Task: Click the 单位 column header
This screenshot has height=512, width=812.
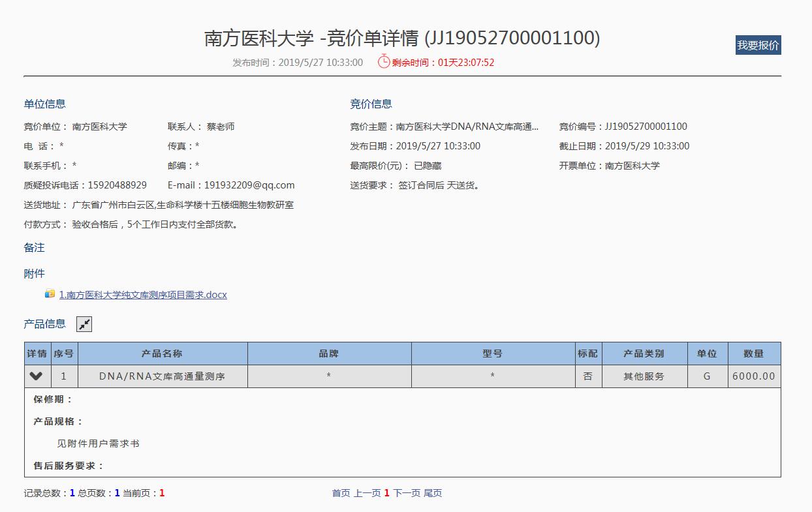Action: 707,354
